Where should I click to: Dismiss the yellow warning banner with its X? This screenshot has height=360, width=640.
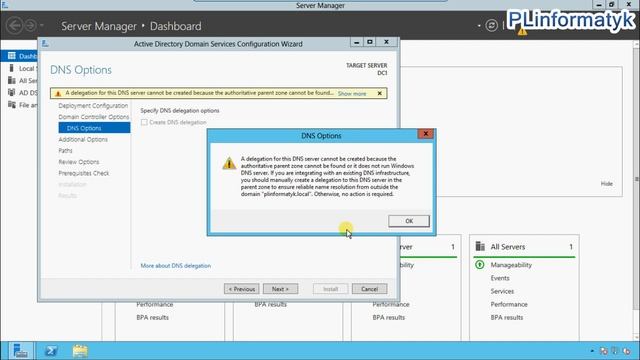(x=380, y=93)
